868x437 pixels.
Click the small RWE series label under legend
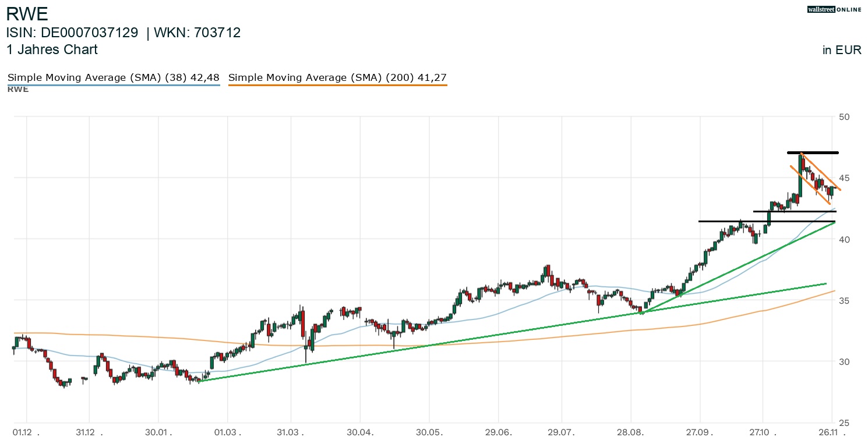(18, 89)
